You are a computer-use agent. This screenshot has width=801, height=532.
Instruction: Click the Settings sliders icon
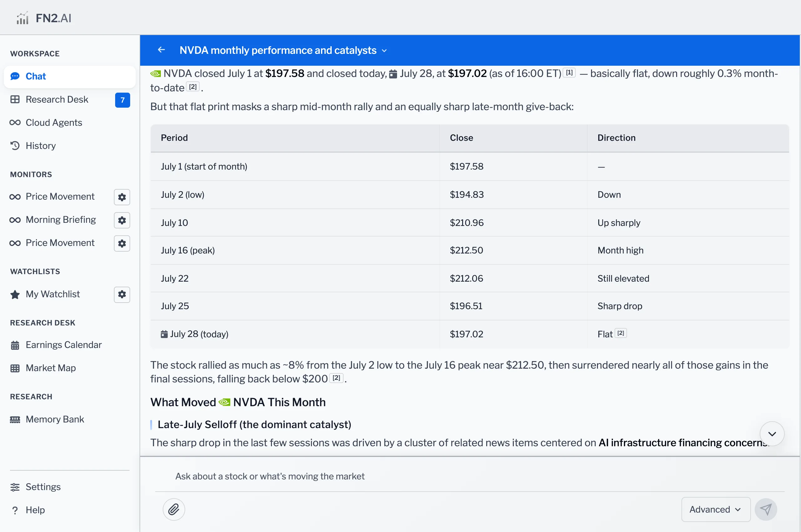(15, 487)
